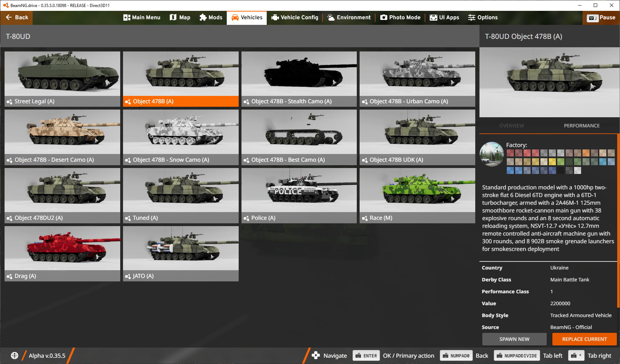Click the asterisk Tab right key hint
The image size is (620, 364).
[576, 356]
